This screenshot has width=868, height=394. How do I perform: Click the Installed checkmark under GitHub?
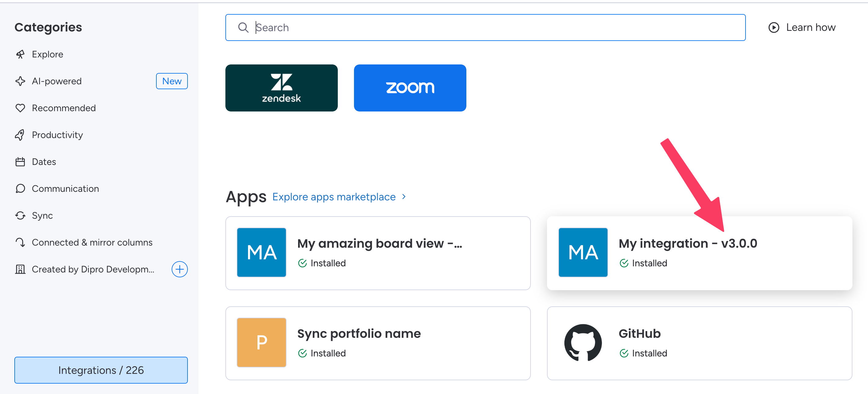pos(624,353)
